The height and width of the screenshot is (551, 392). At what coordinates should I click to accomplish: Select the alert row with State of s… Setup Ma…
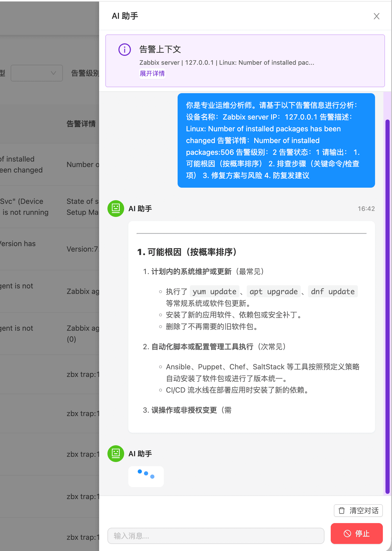pos(50,207)
